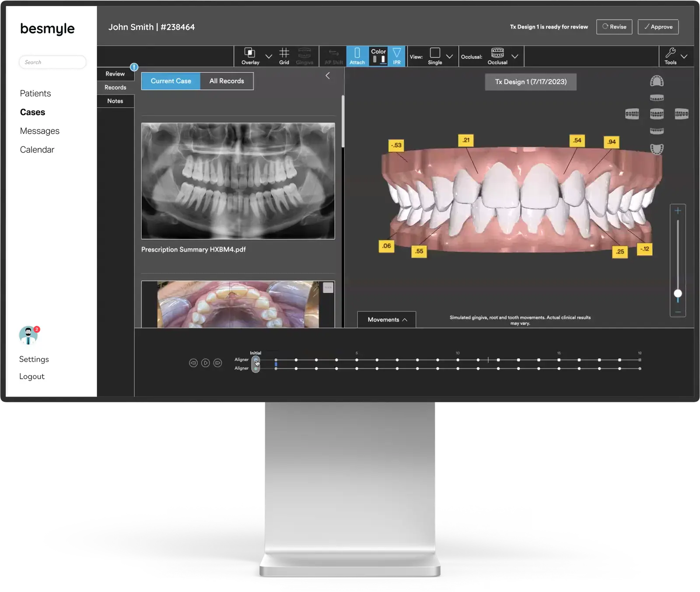Toggle the Grid display
The image size is (700, 592).
click(284, 56)
